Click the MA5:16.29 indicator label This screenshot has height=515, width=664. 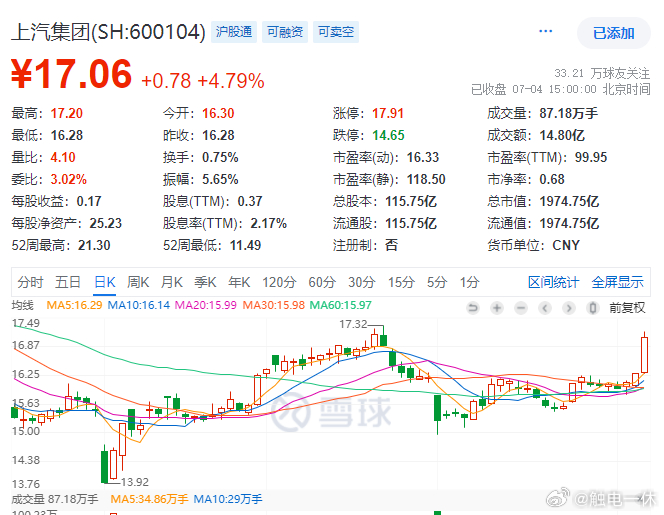(x=74, y=305)
